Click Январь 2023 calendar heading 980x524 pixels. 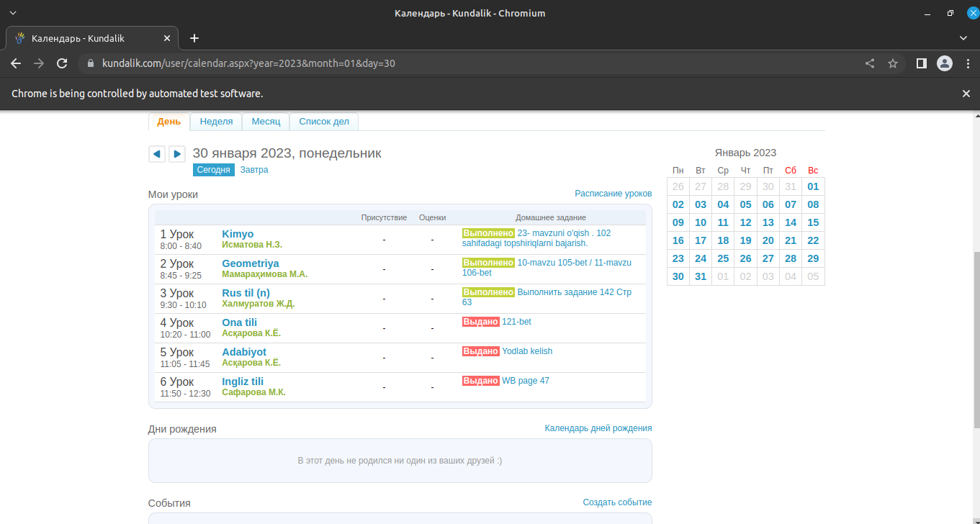tap(745, 153)
